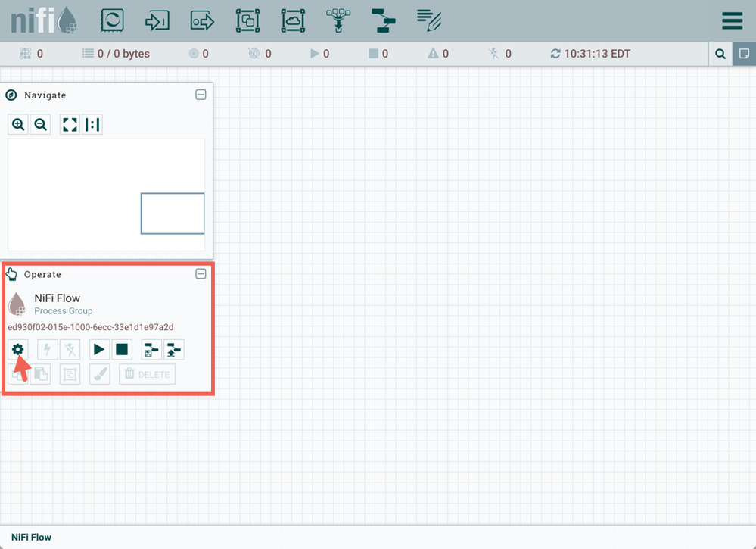Screen dimensions: 756x549
Task: Click the Input Port toolbar icon
Action: coord(157,20)
